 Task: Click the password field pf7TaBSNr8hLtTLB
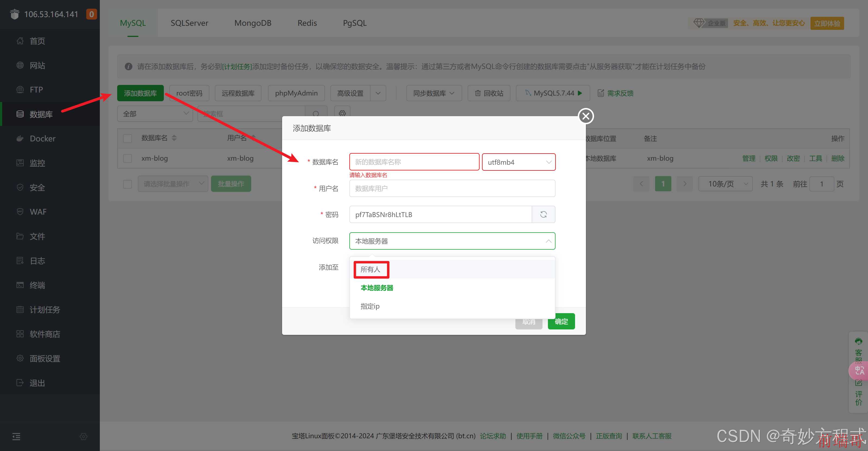[441, 214]
